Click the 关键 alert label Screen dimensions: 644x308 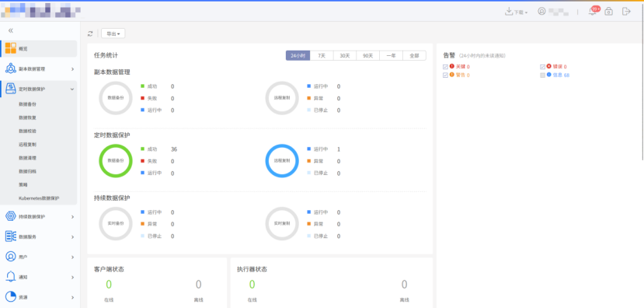pos(461,67)
